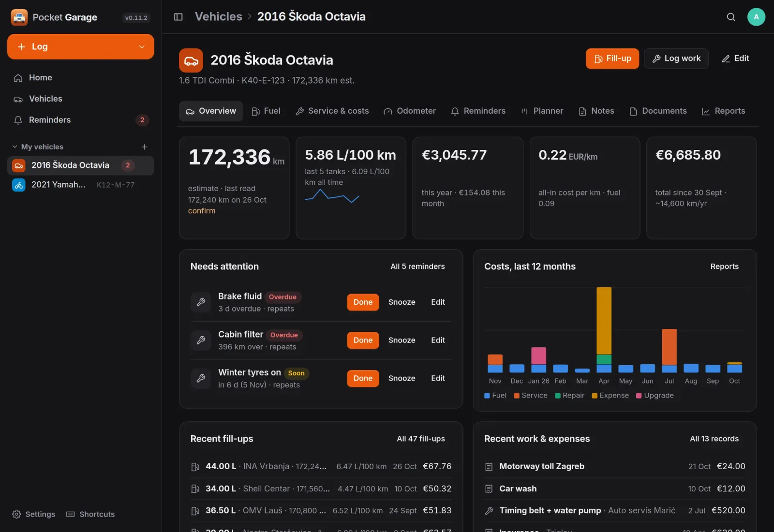
Task: Click the orange car icon beside vehicle title
Action: point(191,60)
